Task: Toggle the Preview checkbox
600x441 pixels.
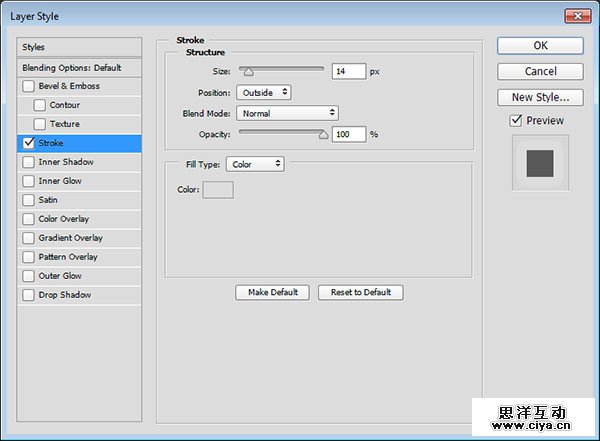Action: tap(516, 121)
